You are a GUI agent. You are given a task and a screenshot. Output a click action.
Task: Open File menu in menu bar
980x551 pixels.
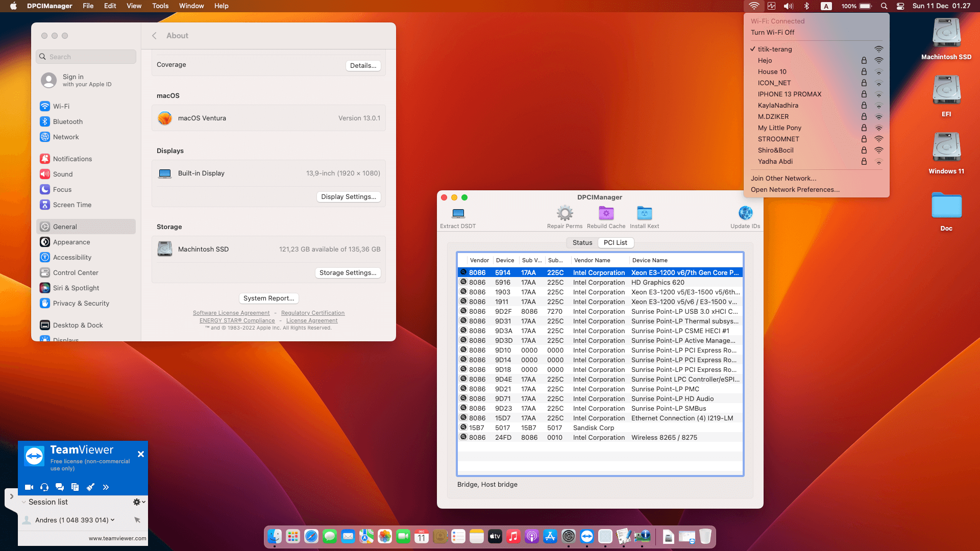click(88, 6)
